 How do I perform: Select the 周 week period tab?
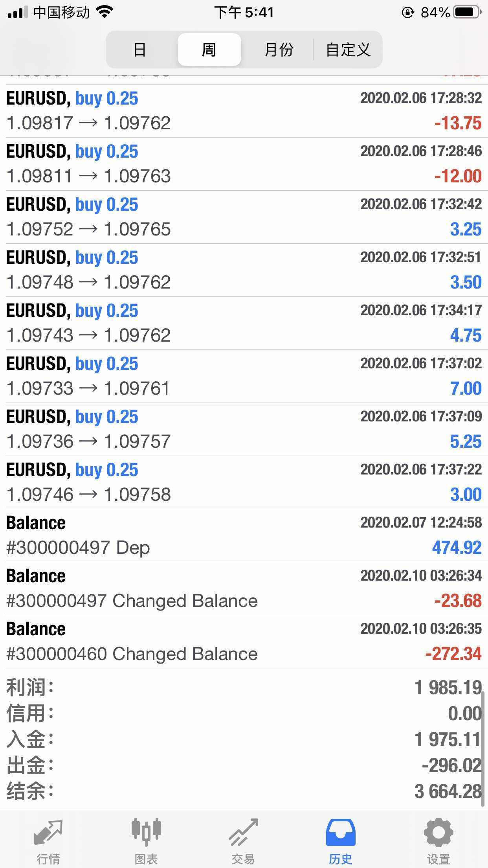209,50
